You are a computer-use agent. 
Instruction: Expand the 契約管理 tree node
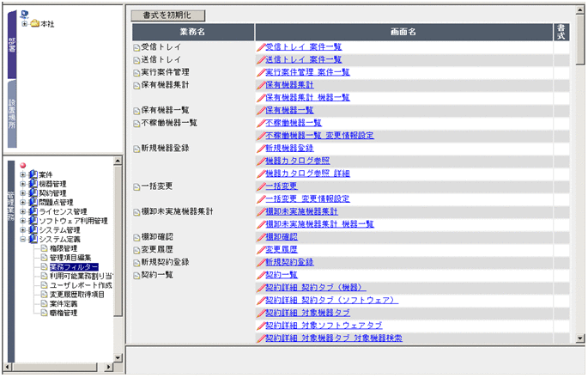pyautogui.click(x=23, y=193)
